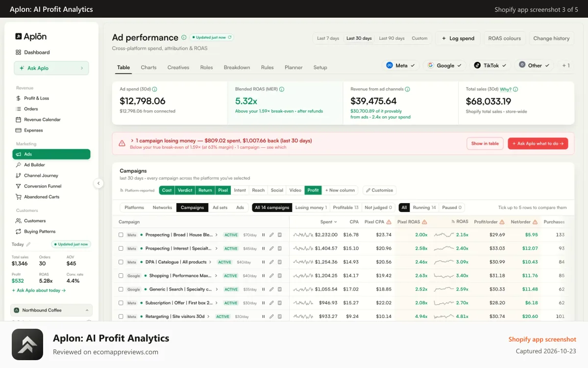This screenshot has width=588, height=368.
Task: Tick the checkbox for Prospecting Broad House Blend
Action: pyautogui.click(x=121, y=235)
